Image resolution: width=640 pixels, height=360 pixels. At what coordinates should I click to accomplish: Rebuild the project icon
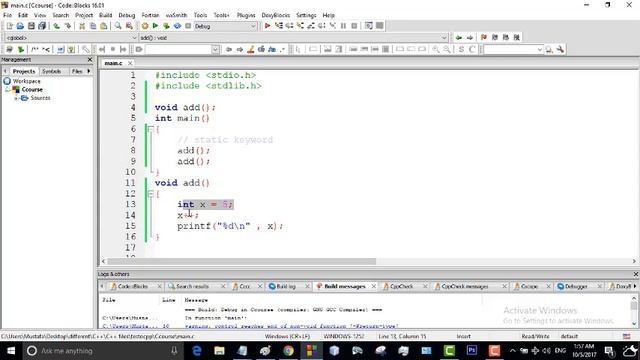click(x=177, y=26)
